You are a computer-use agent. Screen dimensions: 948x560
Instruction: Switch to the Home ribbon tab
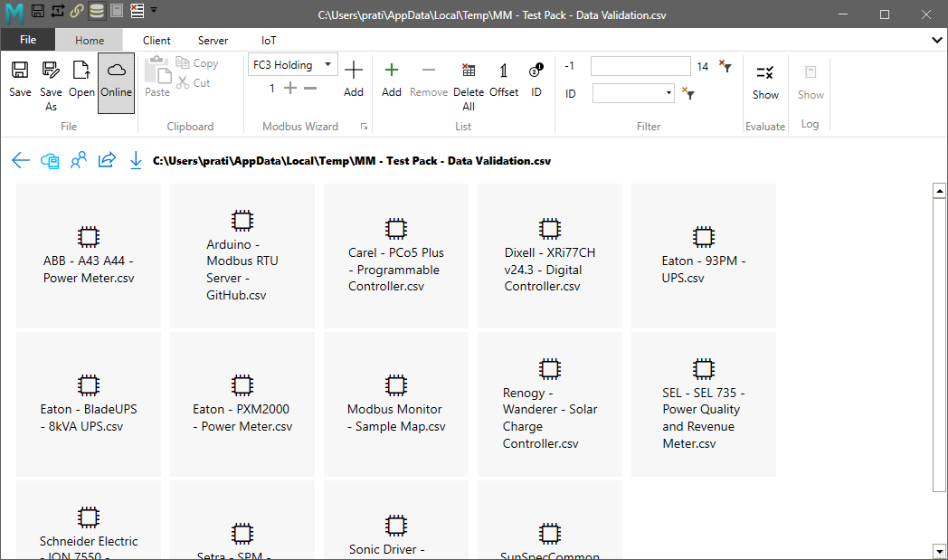(x=90, y=41)
